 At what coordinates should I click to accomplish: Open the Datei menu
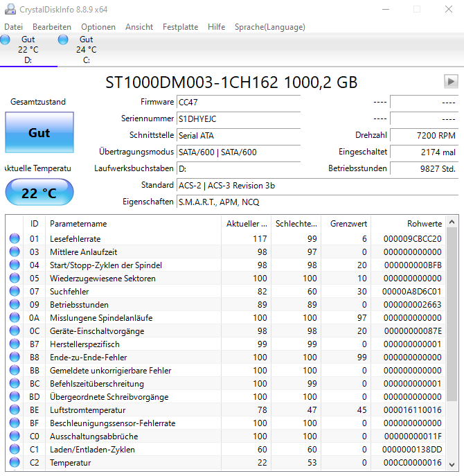point(13,27)
